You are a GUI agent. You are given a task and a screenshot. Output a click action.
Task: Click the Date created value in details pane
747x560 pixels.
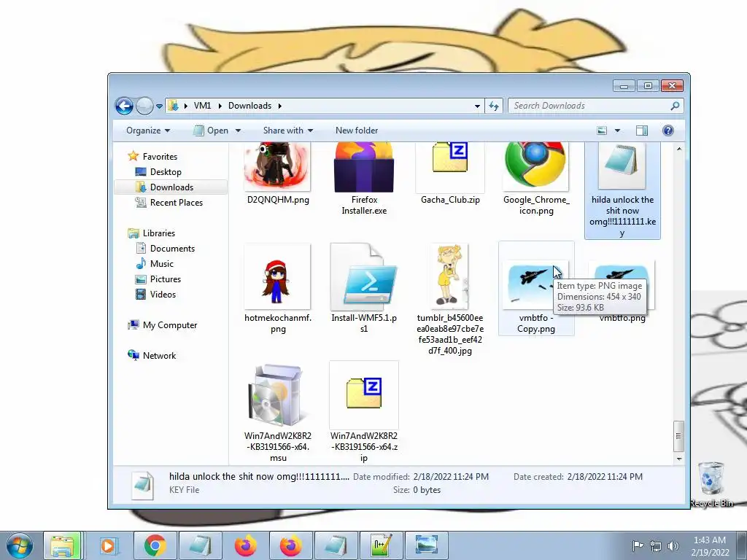click(x=605, y=477)
